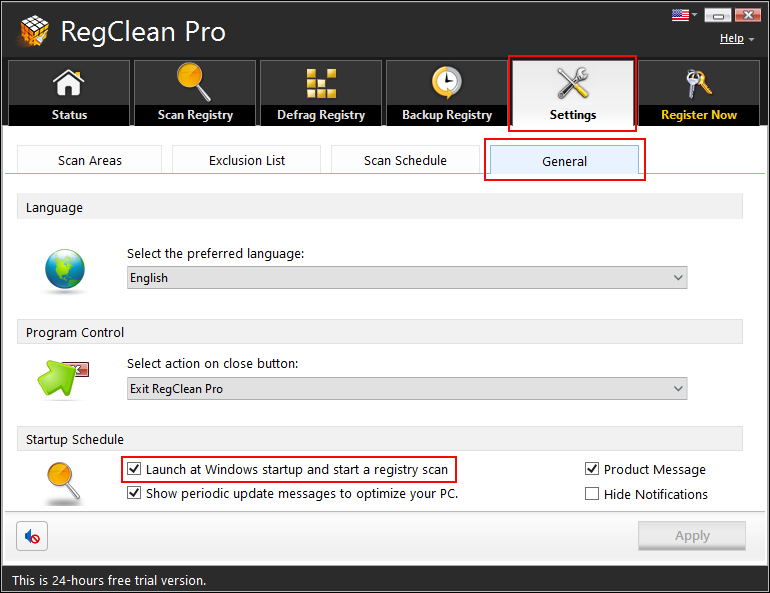Click the Startup Schedule section header
Viewport: 770px width, 593px height.
tap(380, 439)
